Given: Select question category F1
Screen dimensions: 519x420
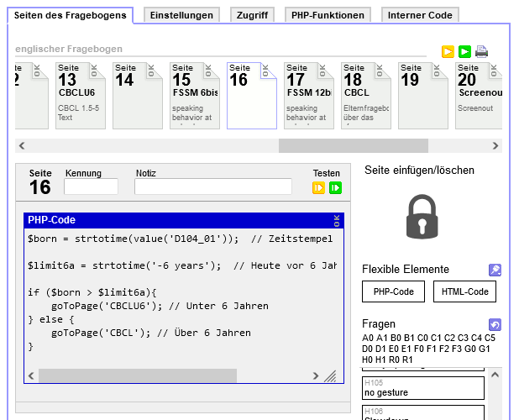Looking at the screenshot, I should pos(432,349).
